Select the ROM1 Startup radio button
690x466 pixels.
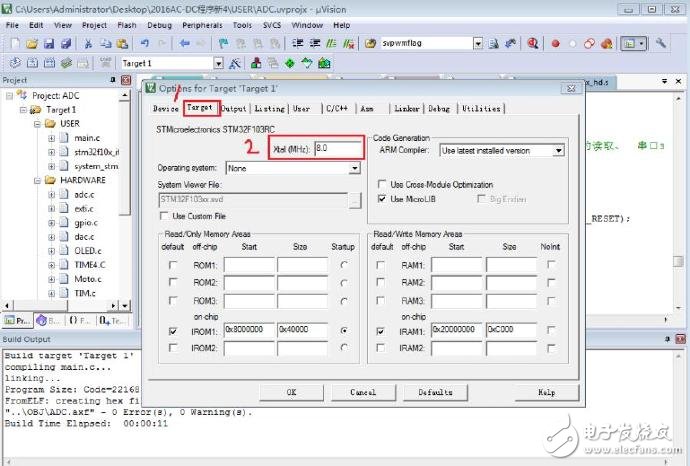344,264
